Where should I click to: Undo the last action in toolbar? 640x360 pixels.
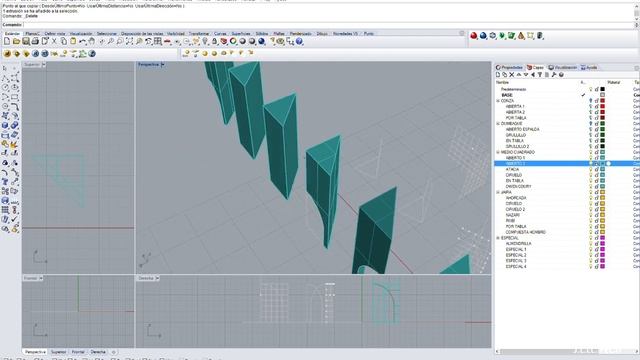[82, 41]
